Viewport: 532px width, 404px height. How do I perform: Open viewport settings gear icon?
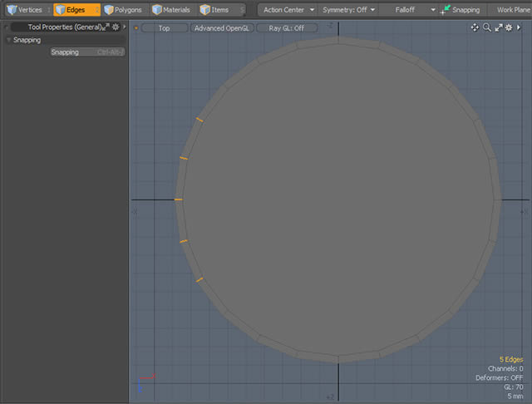point(509,27)
